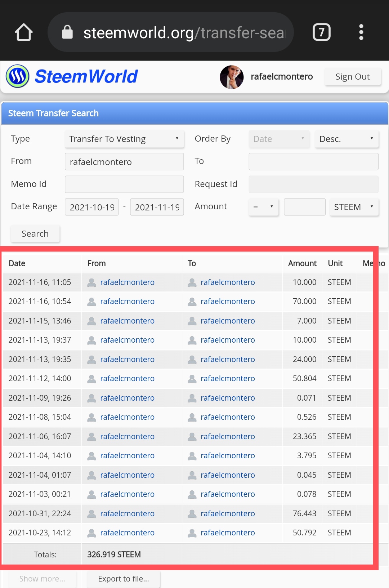This screenshot has height=588, width=389.
Task: Click the Amount value input field
Action: [x=305, y=207]
